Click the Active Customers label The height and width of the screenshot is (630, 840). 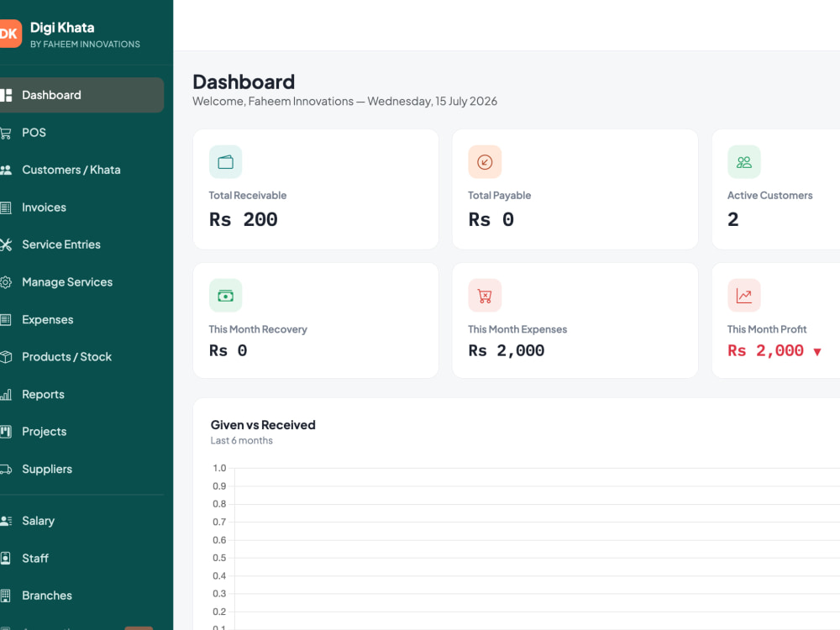769,196
